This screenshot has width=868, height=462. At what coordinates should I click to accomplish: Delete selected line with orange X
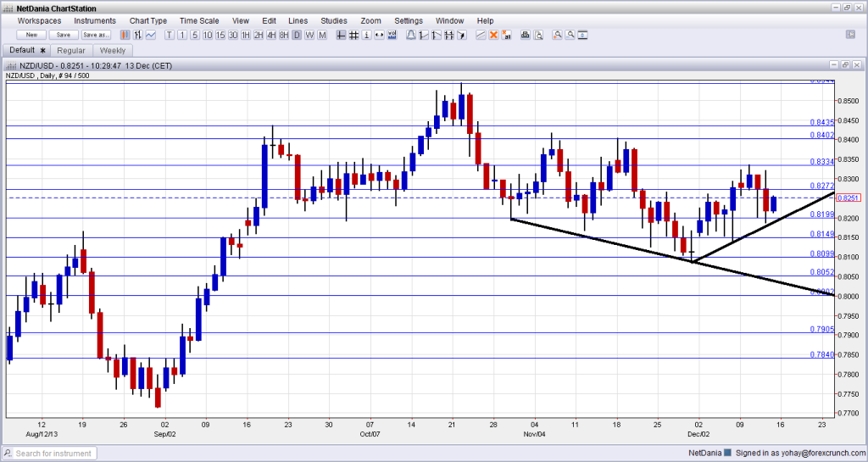[x=493, y=35]
